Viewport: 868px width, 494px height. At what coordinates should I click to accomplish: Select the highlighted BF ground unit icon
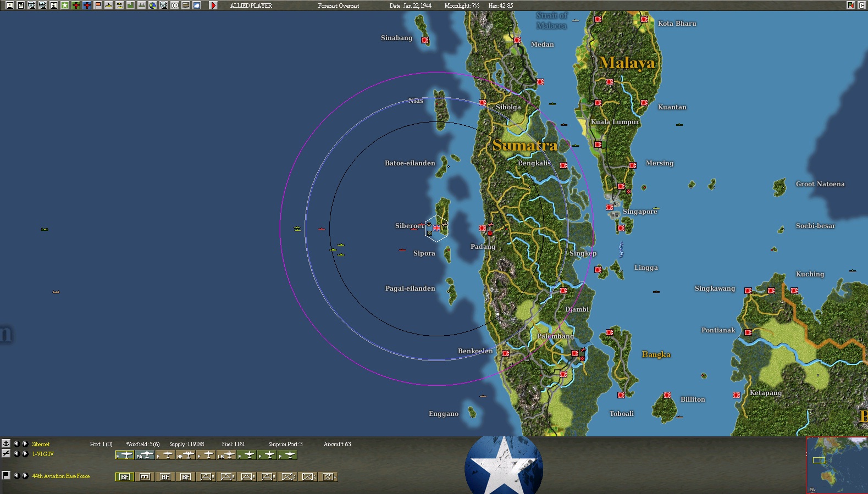[125, 476]
